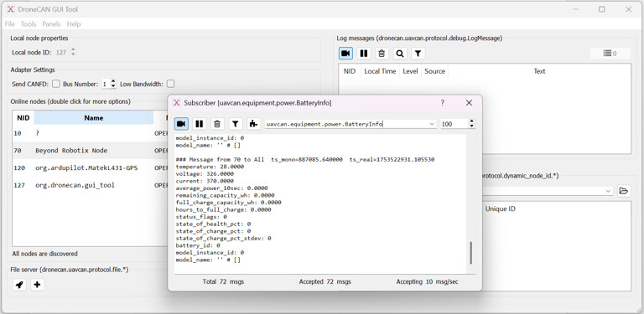Viewport: 644px width, 314px height.
Task: Increase Subscriber history count of 100
Action: (471, 121)
